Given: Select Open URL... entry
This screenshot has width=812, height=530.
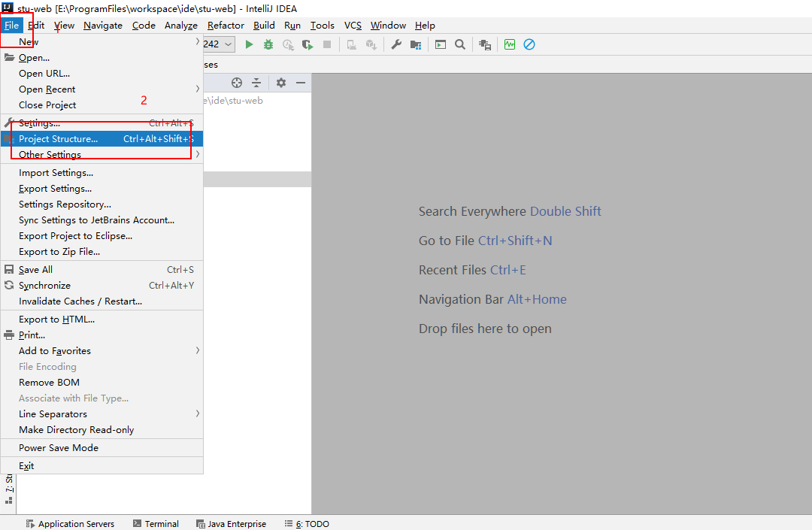Looking at the screenshot, I should click(101, 74).
